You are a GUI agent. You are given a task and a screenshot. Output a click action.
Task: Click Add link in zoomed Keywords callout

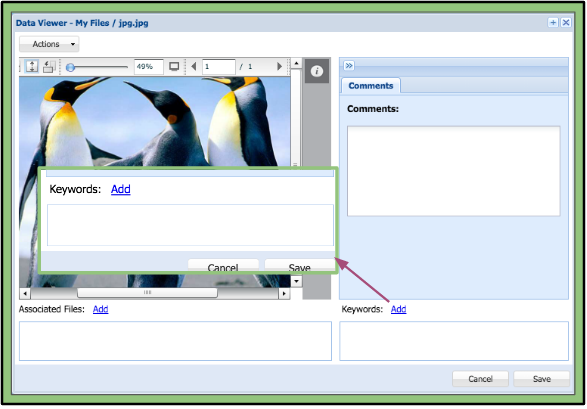(x=121, y=189)
